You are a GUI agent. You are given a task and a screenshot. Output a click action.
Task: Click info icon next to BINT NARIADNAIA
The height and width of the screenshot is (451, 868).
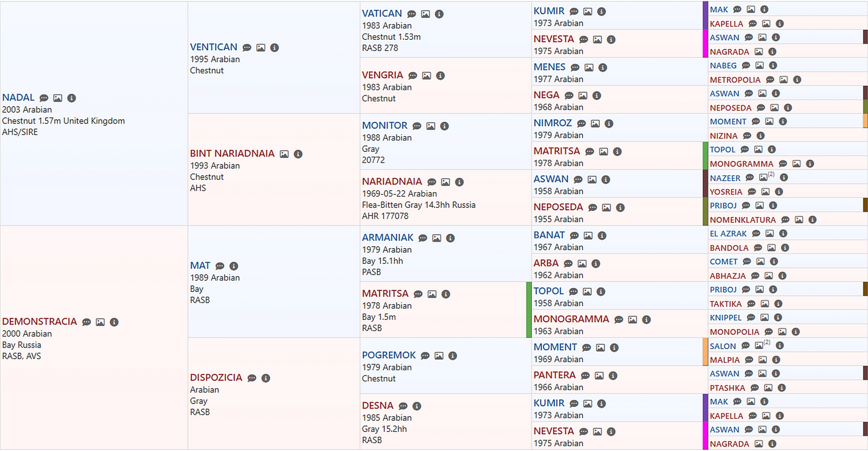pyautogui.click(x=298, y=154)
